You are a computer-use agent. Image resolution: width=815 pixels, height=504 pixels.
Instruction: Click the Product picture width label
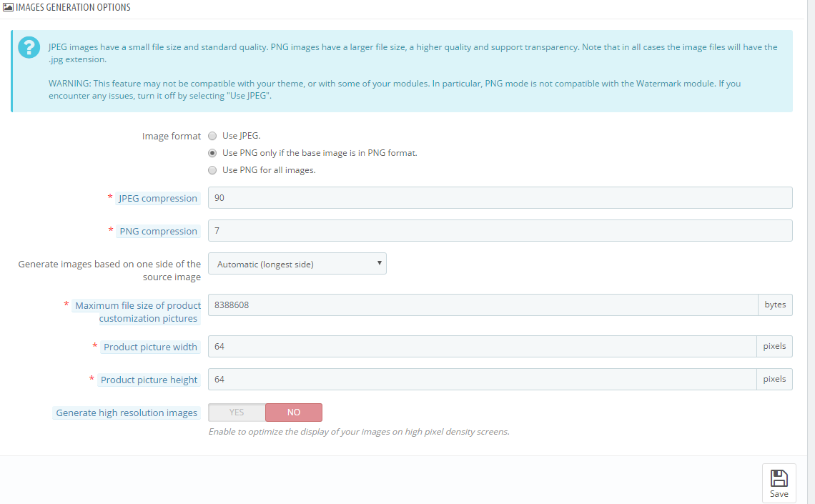[x=150, y=347]
